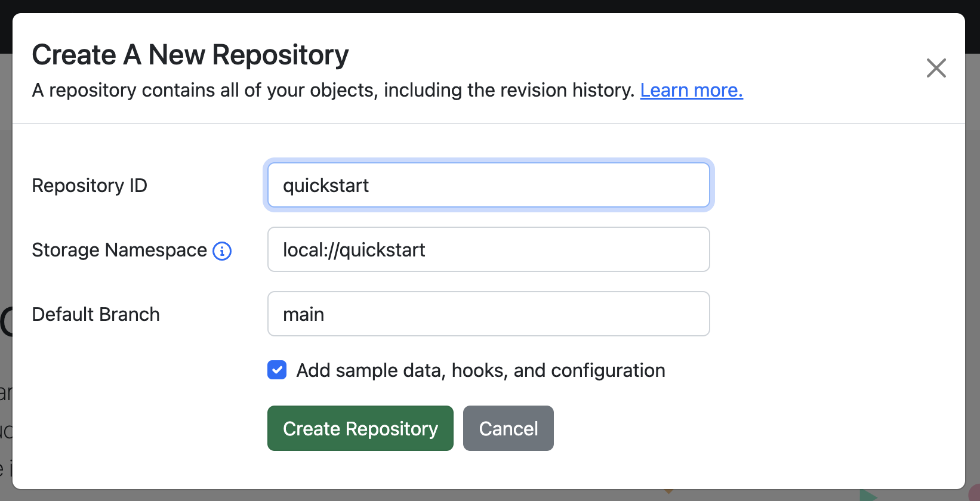This screenshot has width=980, height=501.
Task: Cancel the repository creation
Action: pyautogui.click(x=509, y=428)
